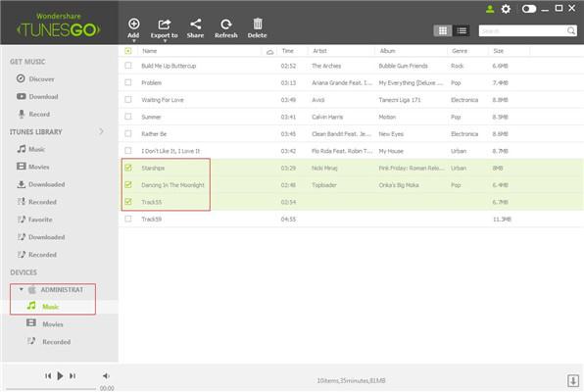Switch to list view
This screenshot has width=584, height=392.
coord(462,31)
